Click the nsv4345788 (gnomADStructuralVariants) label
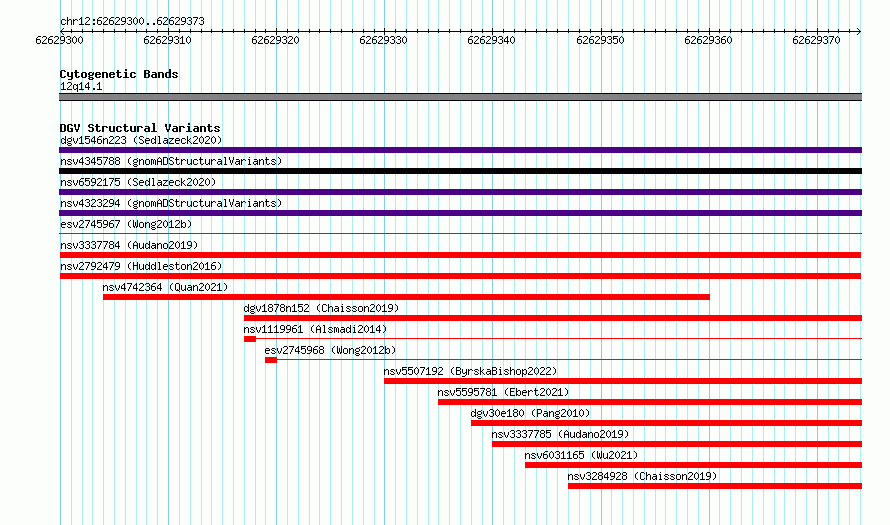This screenshot has height=525, width=890. click(x=171, y=161)
